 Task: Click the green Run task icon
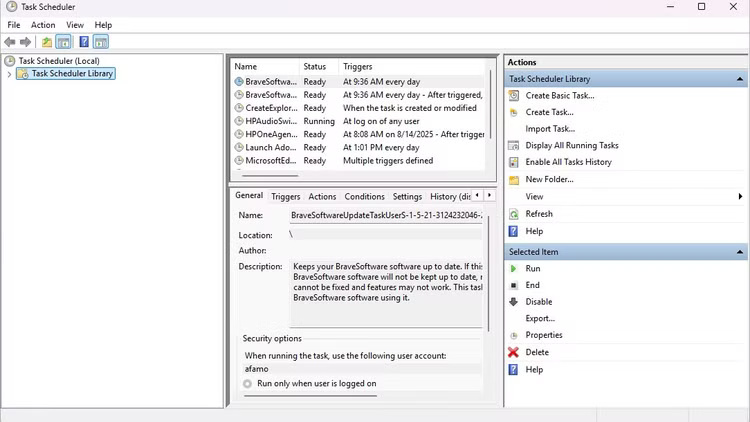coord(514,268)
